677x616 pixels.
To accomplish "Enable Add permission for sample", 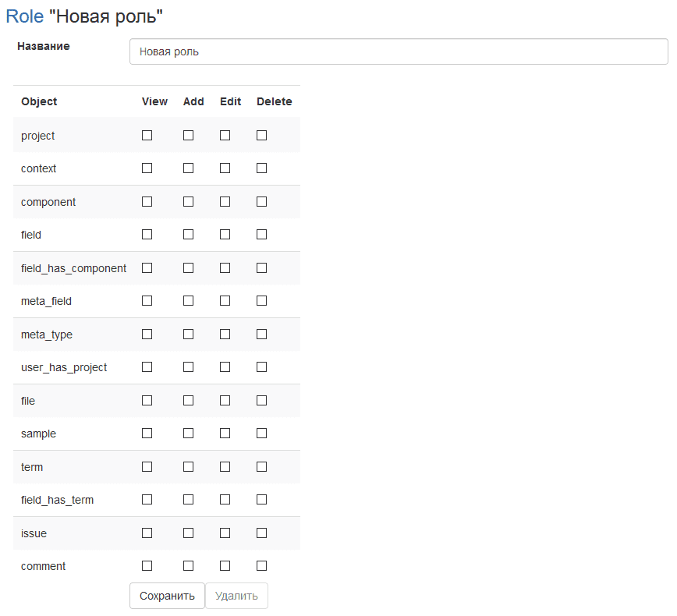I will pos(188,433).
